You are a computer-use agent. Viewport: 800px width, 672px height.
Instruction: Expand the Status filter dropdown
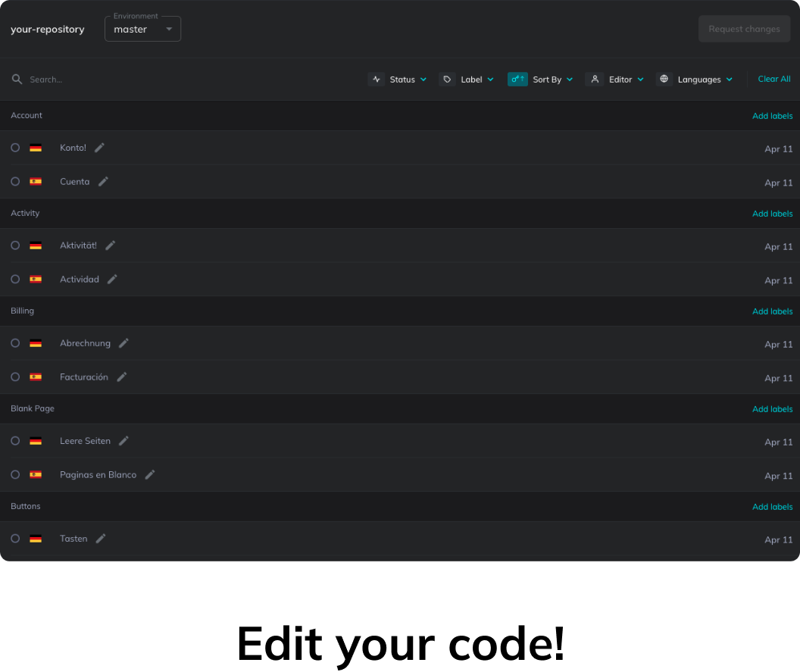pos(398,80)
